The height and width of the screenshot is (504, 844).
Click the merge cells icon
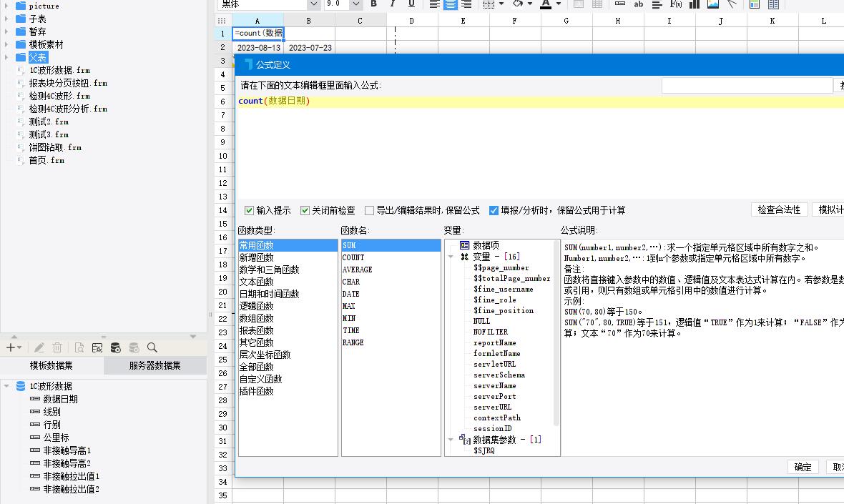[x=579, y=4]
